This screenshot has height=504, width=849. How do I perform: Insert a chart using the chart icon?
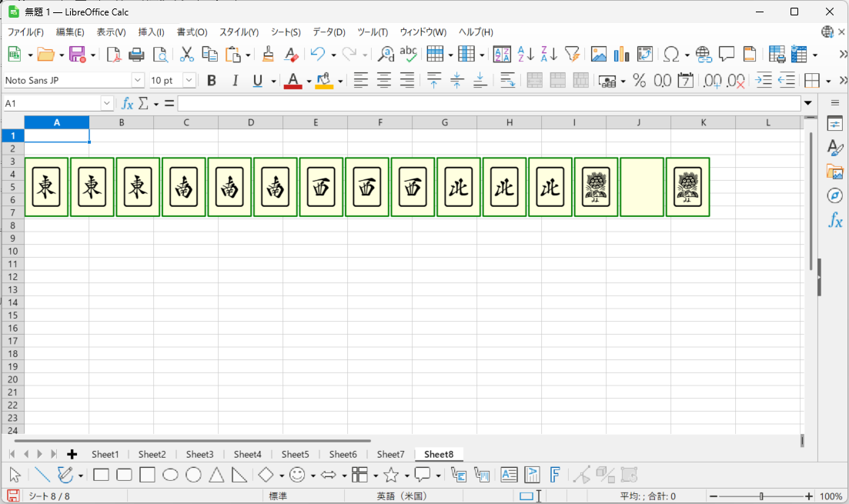[621, 54]
